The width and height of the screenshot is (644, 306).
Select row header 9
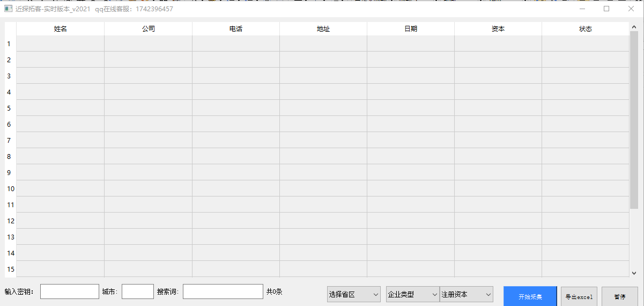[11, 172]
